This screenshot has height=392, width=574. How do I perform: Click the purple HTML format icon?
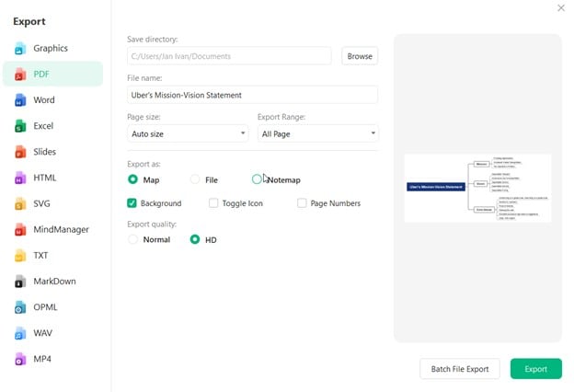[x=20, y=178]
